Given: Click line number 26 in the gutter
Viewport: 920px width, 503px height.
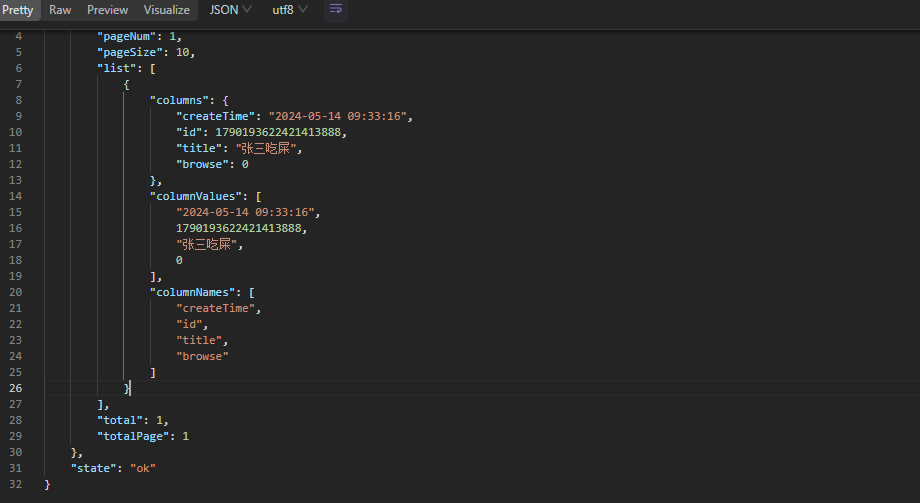Looking at the screenshot, I should pos(16,389).
